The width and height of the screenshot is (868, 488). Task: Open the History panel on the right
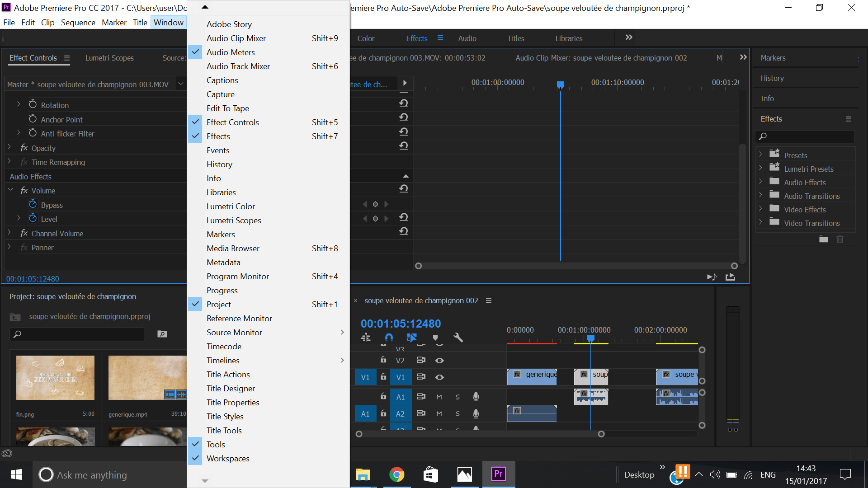coord(772,78)
